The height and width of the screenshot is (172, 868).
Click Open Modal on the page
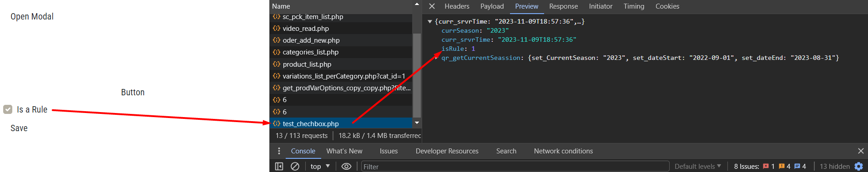tap(32, 16)
